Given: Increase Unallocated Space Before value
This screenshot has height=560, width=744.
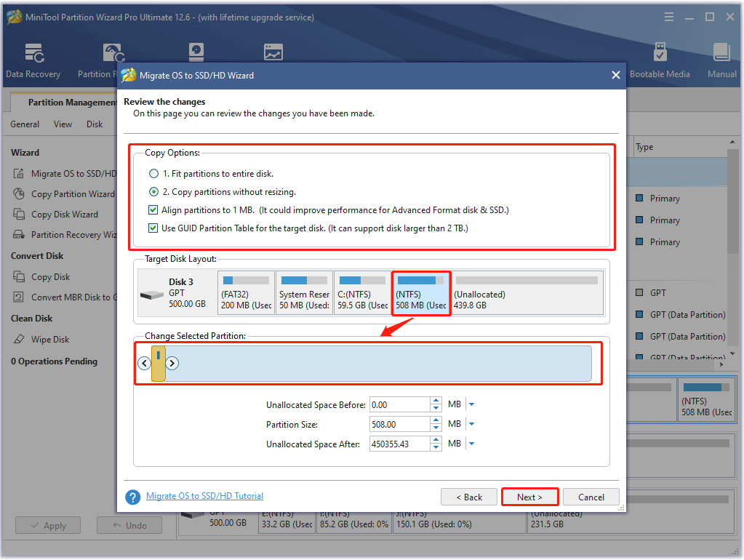Looking at the screenshot, I should [436, 401].
